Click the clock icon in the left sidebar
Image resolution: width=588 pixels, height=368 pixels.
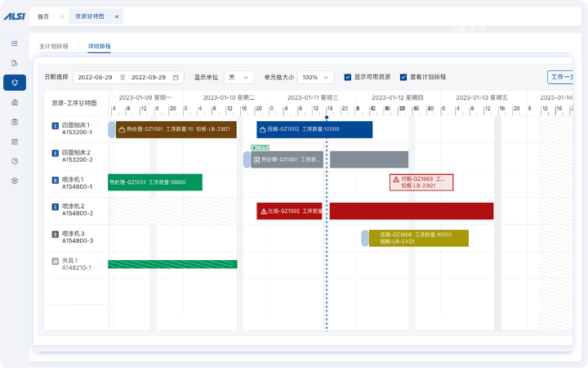(14, 161)
